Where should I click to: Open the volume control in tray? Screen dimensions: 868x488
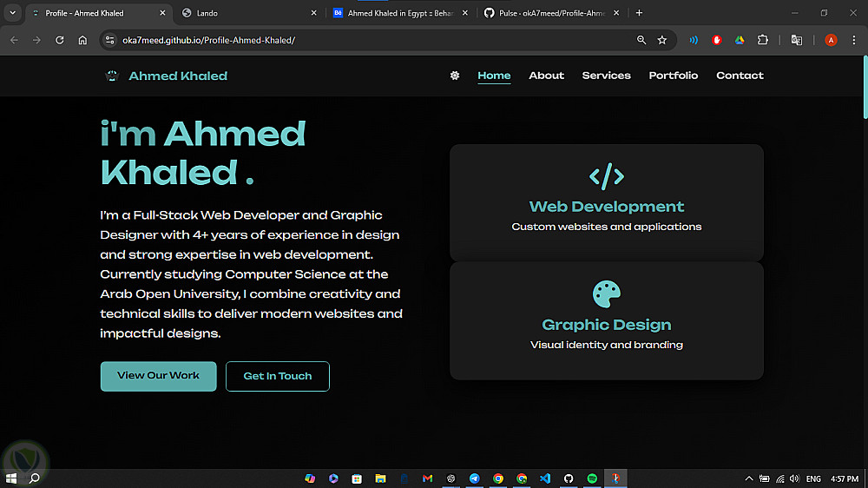tap(795, 478)
